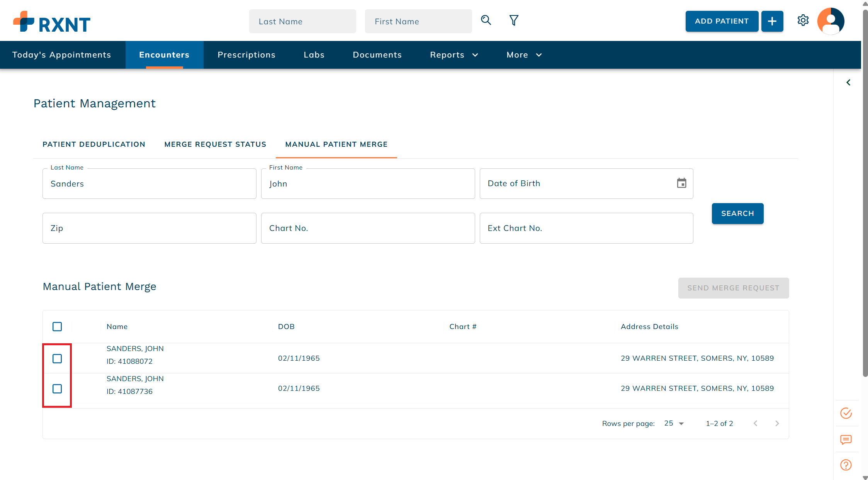Click the ADD PATIENT button
This screenshot has width=868, height=480.
(x=721, y=21)
